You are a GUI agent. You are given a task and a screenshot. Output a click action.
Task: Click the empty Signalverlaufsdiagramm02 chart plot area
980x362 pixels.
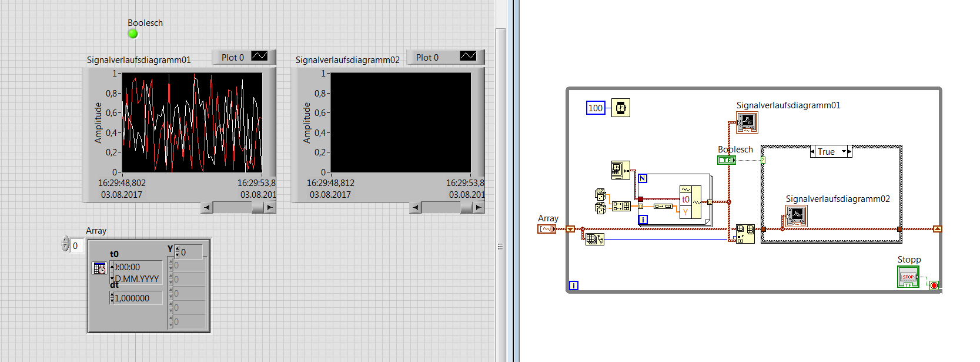click(x=401, y=122)
